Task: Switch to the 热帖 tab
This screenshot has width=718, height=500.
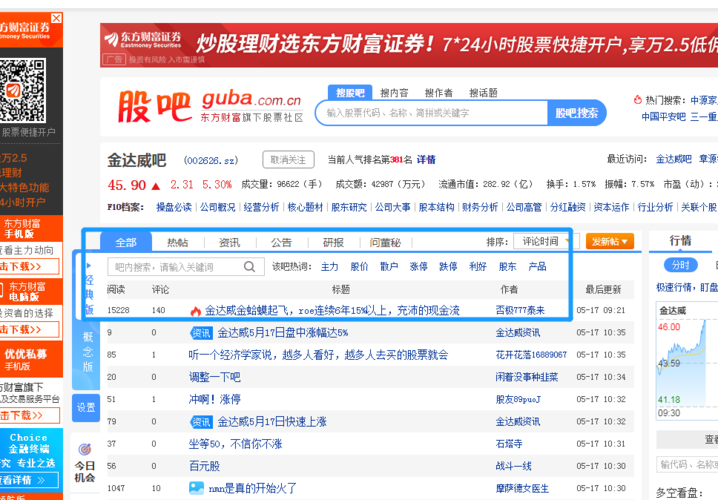Action: 177,242
